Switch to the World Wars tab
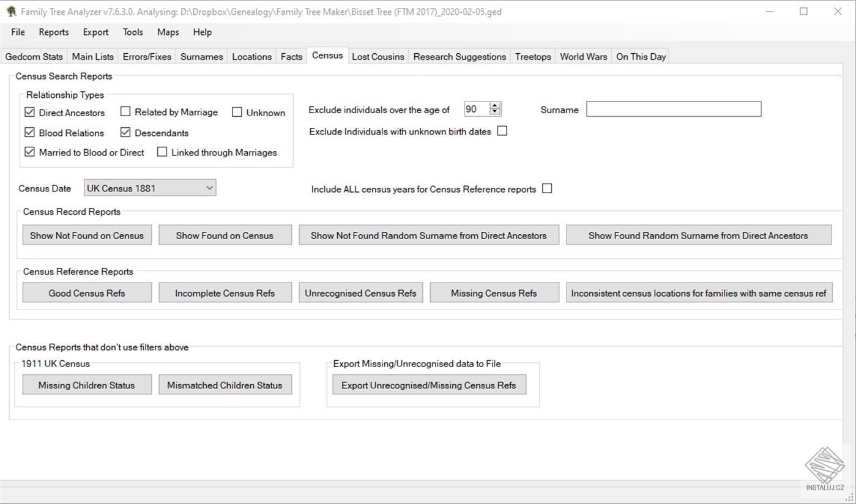856x504 pixels. 583,56
